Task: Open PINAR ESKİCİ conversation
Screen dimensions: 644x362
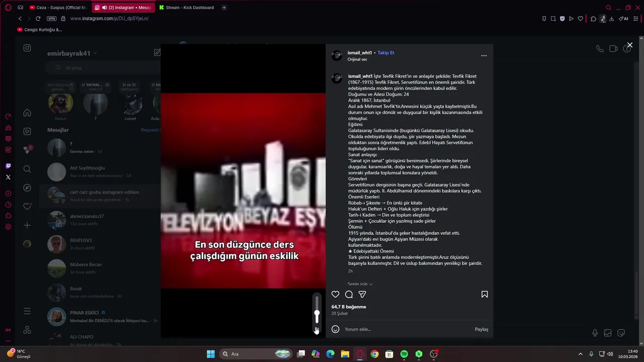Action: [x=100, y=316]
